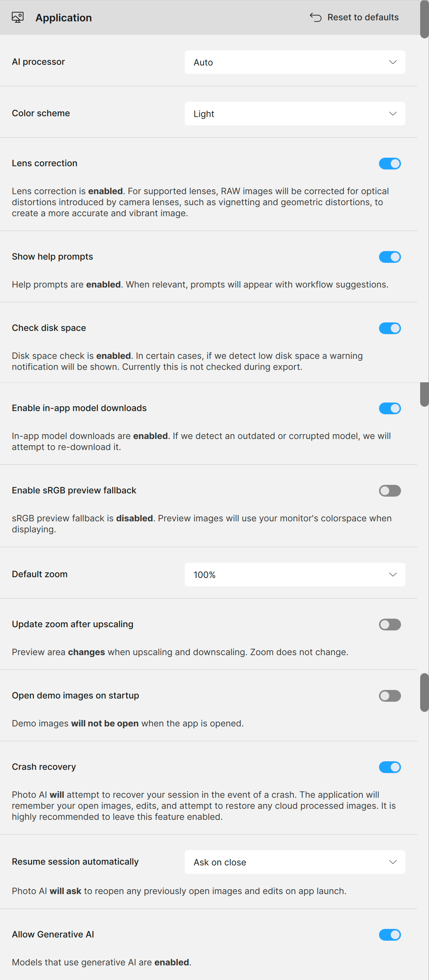Click the Application monitor icon in header
429x980 pixels.
[18, 18]
